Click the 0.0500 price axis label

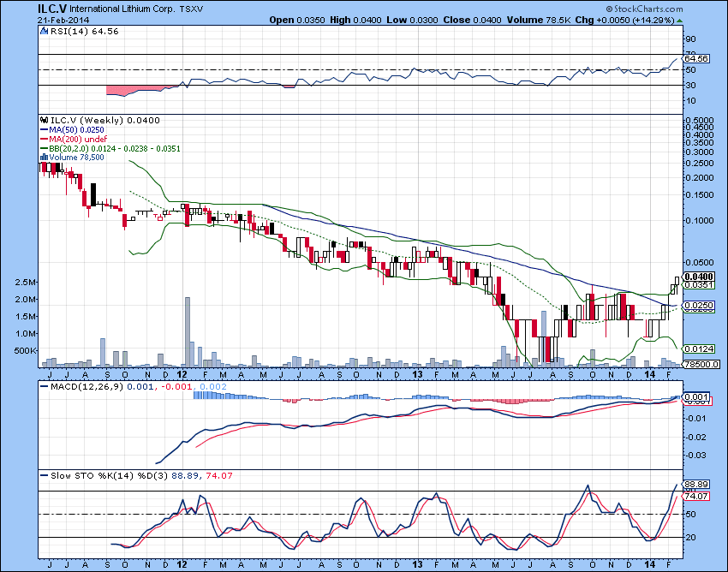coord(700,263)
